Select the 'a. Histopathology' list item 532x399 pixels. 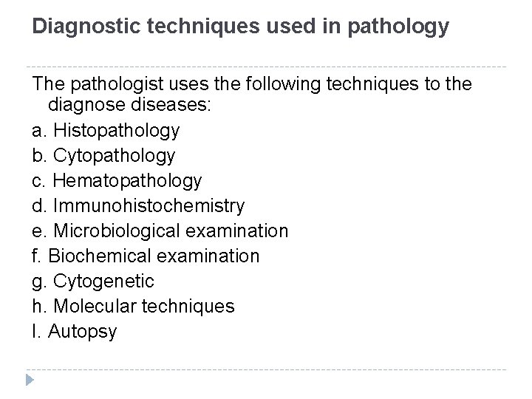click(x=106, y=131)
